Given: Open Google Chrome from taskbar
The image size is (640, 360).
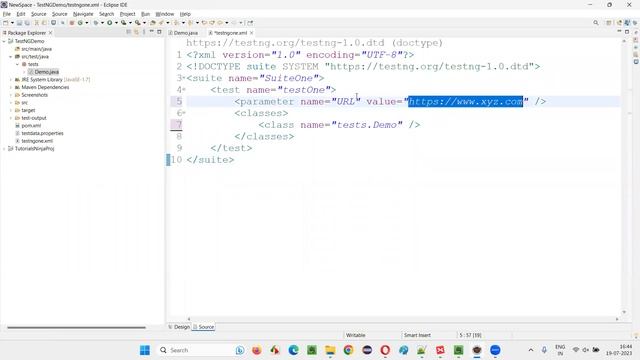Looking at the screenshot, I should pos(349,350).
